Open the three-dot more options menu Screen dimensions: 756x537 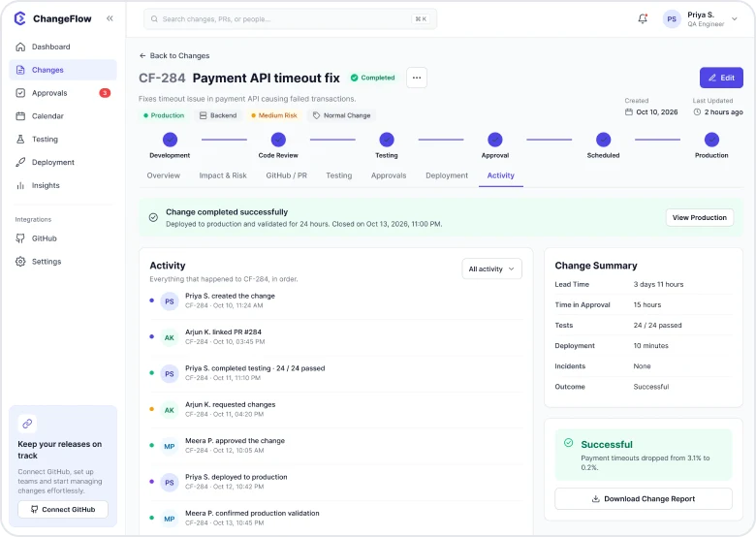417,78
